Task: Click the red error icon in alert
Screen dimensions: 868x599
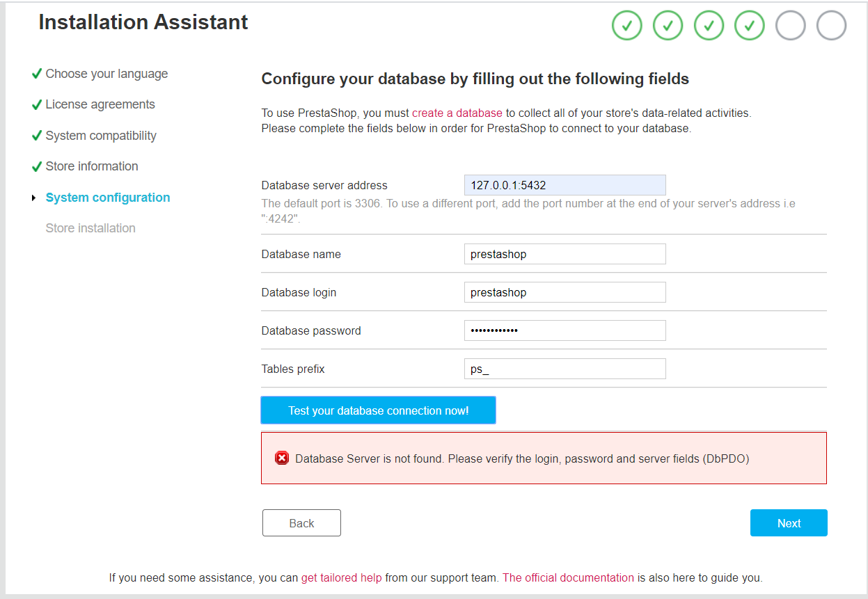Action: tap(282, 458)
